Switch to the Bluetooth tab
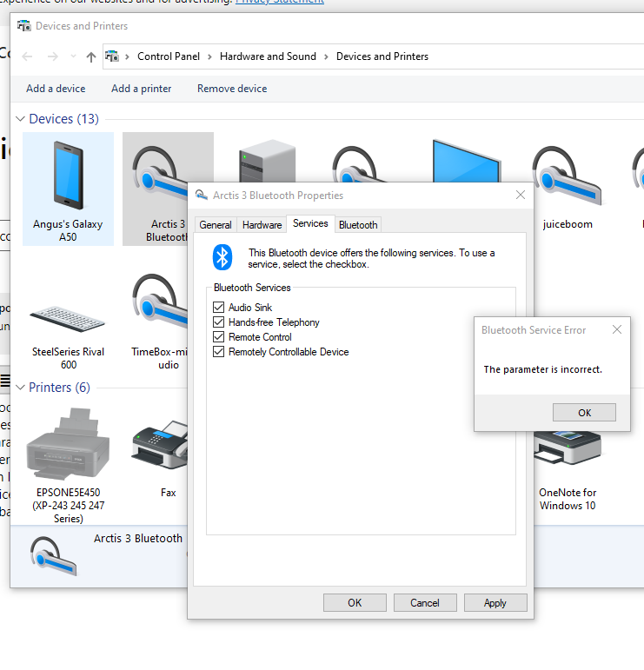 [x=358, y=225]
